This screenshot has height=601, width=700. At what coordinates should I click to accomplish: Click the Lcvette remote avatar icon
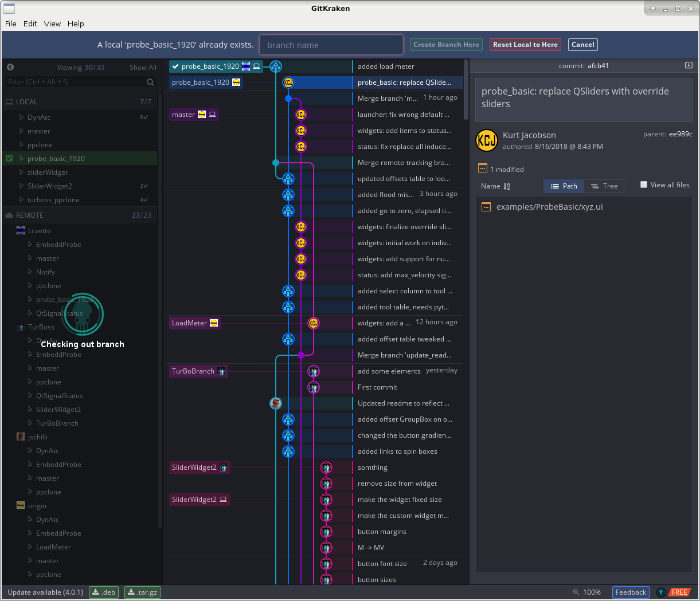tap(21, 231)
